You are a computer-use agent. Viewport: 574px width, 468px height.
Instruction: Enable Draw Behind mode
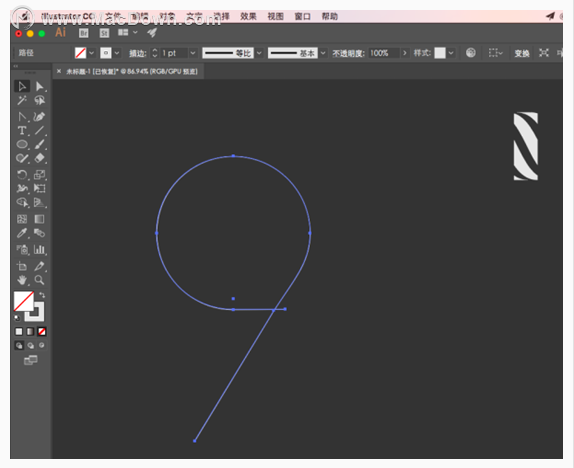click(x=30, y=345)
